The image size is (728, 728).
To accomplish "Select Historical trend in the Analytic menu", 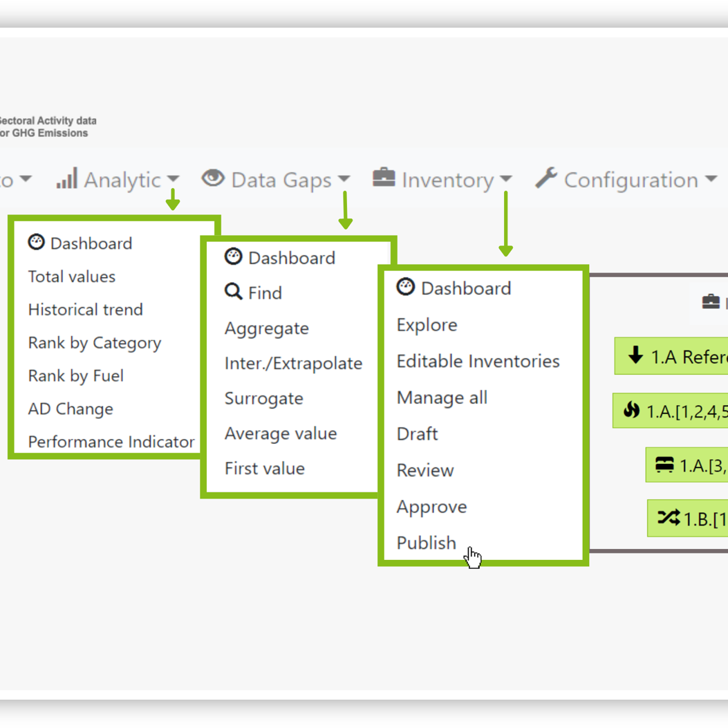I will pos(86,310).
